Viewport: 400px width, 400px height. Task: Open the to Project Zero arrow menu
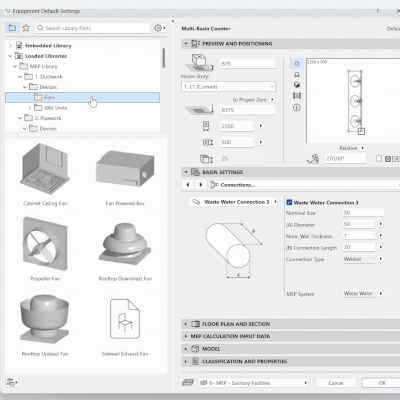[x=272, y=99]
